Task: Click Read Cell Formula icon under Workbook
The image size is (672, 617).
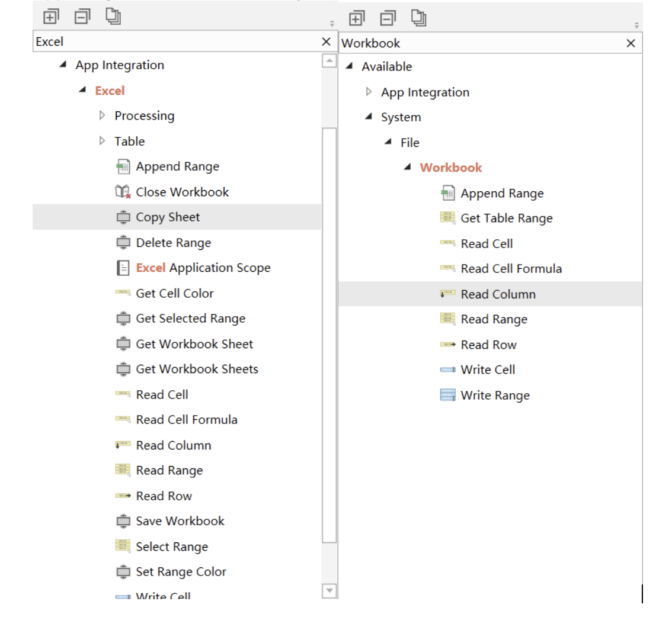Action: point(448,268)
